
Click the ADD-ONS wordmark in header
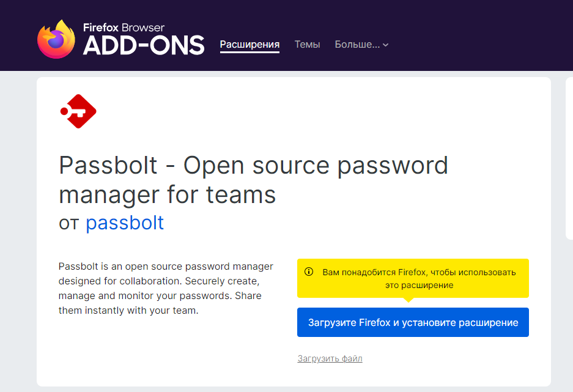[x=144, y=45]
